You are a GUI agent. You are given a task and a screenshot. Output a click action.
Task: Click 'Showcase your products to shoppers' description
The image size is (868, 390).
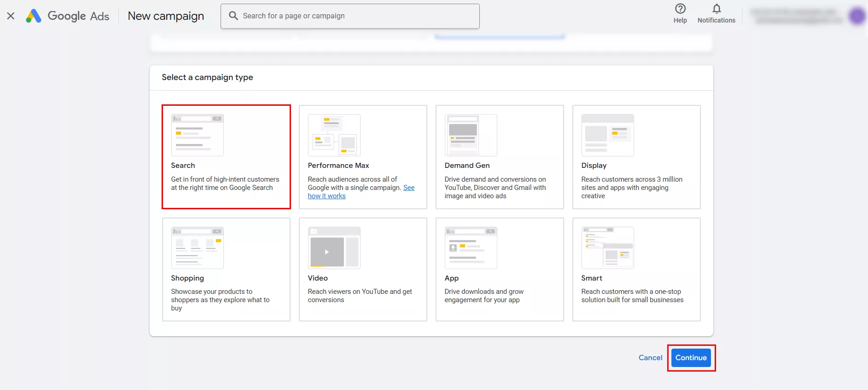pos(220,300)
